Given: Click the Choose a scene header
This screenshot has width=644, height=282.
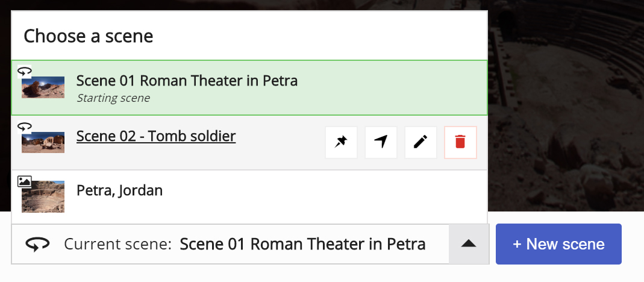Looking at the screenshot, I should 89,36.
